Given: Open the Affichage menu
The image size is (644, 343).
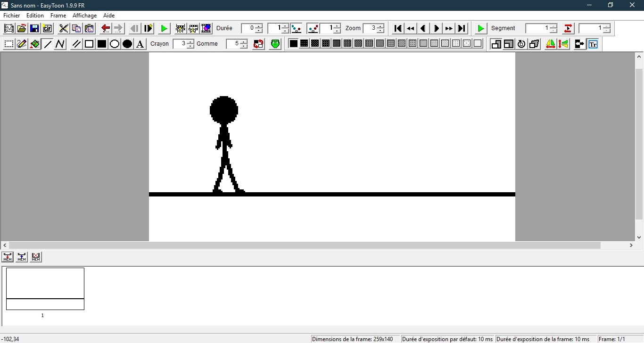Looking at the screenshot, I should pos(84,15).
